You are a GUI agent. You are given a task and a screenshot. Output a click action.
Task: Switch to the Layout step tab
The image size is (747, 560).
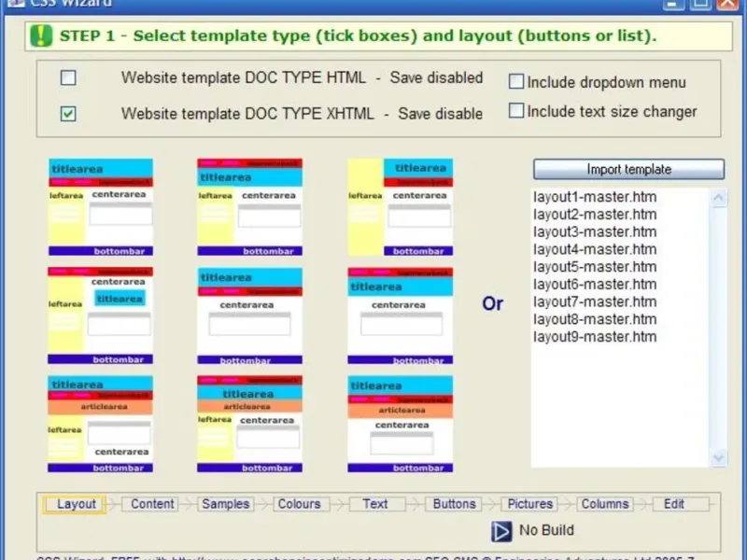click(x=76, y=504)
